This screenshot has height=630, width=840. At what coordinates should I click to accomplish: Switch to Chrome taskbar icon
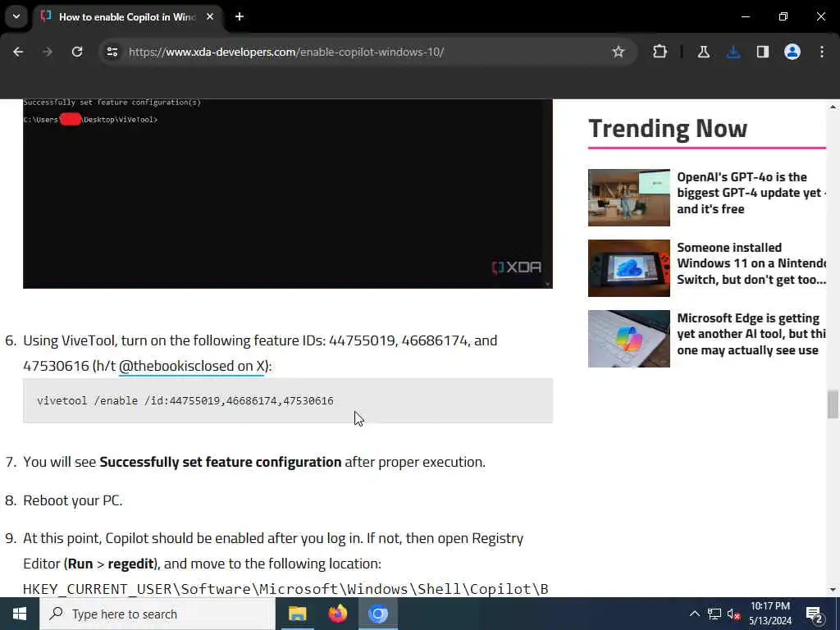pos(377,614)
